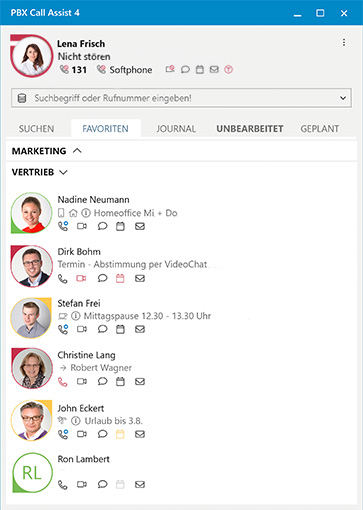Click Lena Frisch's profile picture
Screen dimensions: 363x510
[x=32, y=56]
